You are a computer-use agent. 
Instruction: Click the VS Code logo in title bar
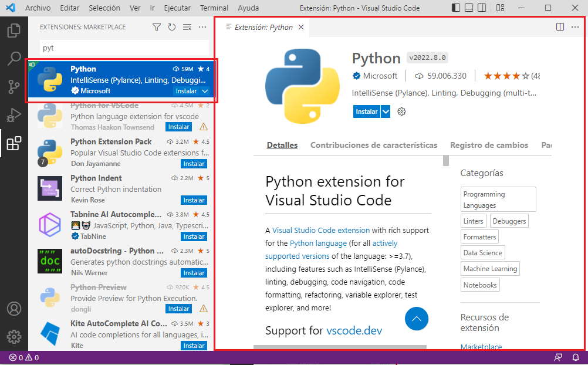click(x=11, y=8)
